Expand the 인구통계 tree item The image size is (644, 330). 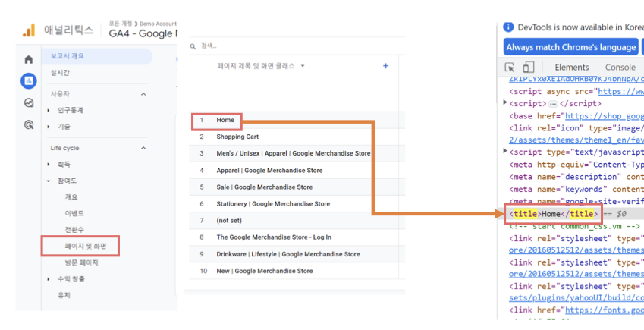pos(49,110)
